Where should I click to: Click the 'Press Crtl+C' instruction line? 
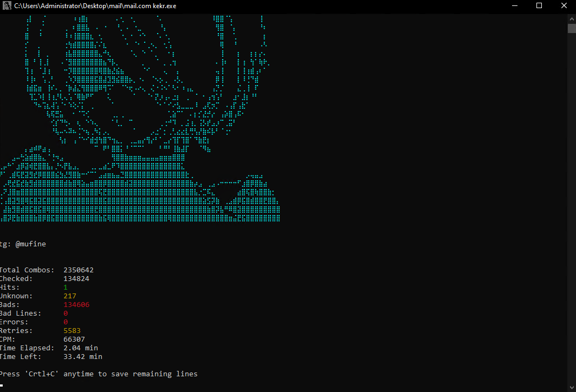[x=99, y=374]
